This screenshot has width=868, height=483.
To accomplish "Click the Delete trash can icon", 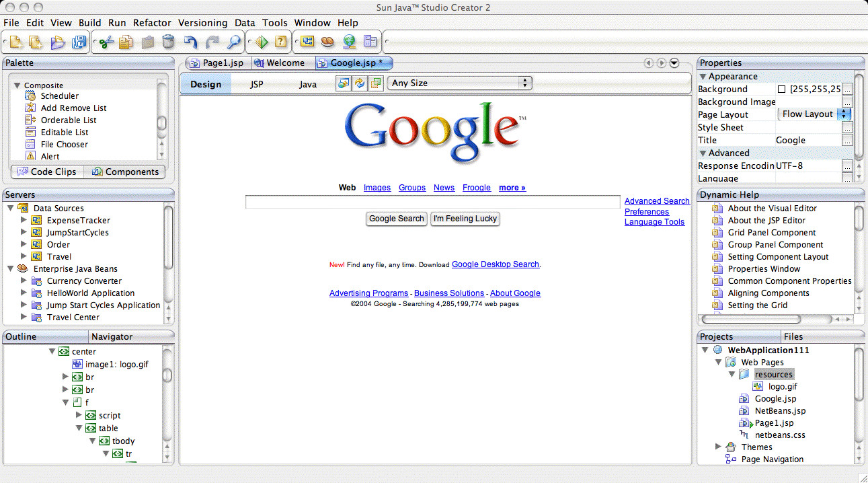I will 169,42.
